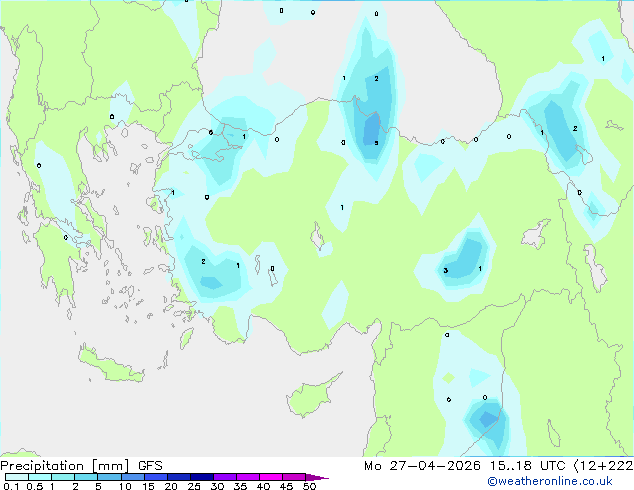Click the 0.5–1 mm legend color swatch

(x=40, y=477)
